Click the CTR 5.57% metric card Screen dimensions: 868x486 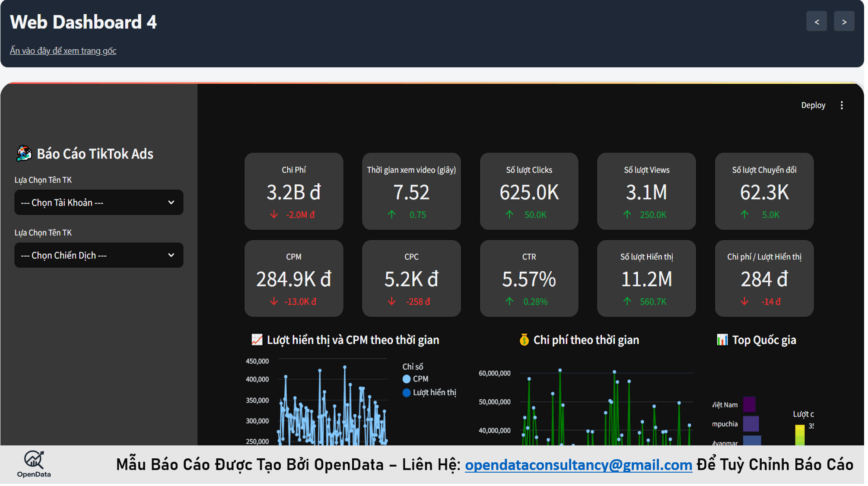529,278
